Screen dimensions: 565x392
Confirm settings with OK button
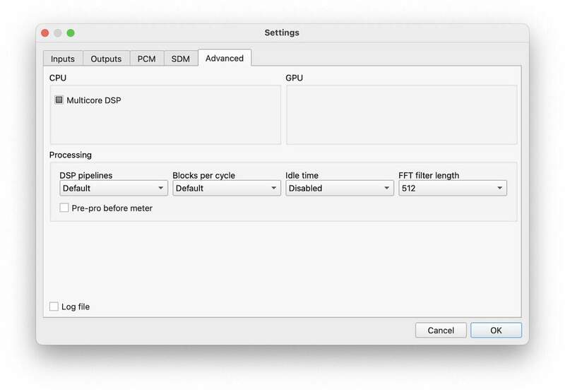pyautogui.click(x=496, y=330)
